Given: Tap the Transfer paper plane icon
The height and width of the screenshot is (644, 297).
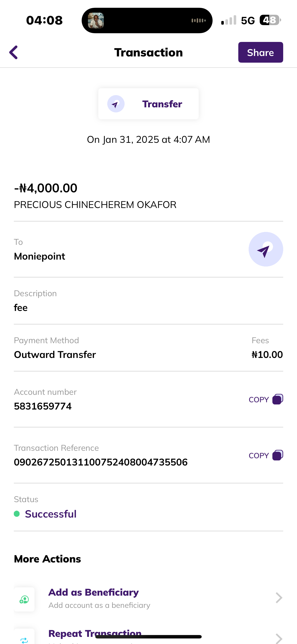Looking at the screenshot, I should pos(116,104).
